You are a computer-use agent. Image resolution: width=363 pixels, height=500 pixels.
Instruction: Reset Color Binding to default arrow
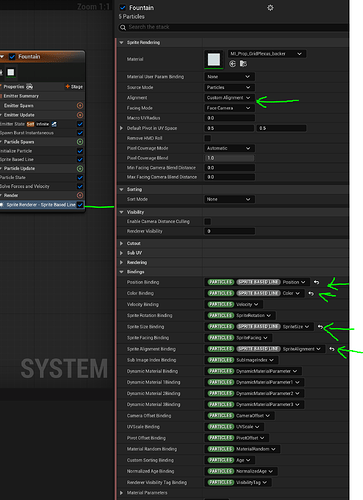(x=311, y=293)
